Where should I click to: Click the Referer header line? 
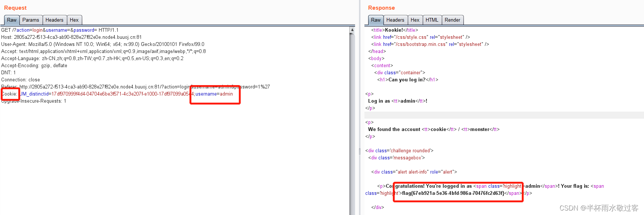click(x=135, y=87)
